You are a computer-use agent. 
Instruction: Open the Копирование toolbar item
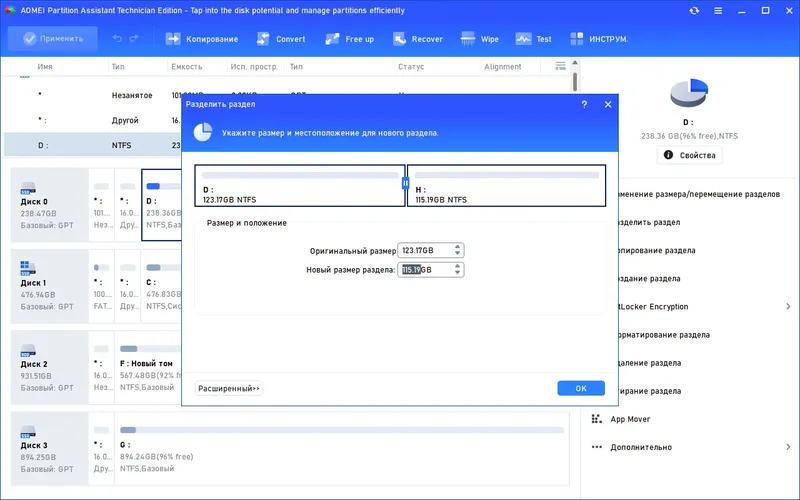(x=202, y=39)
